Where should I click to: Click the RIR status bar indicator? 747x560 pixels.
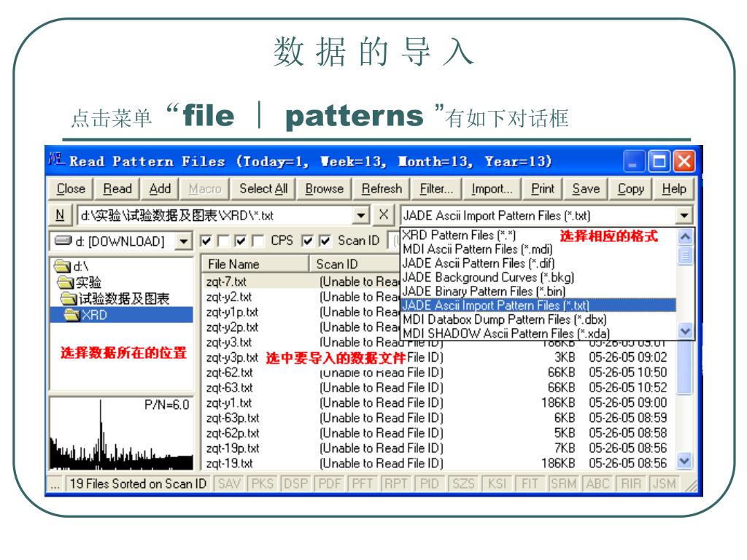click(631, 484)
